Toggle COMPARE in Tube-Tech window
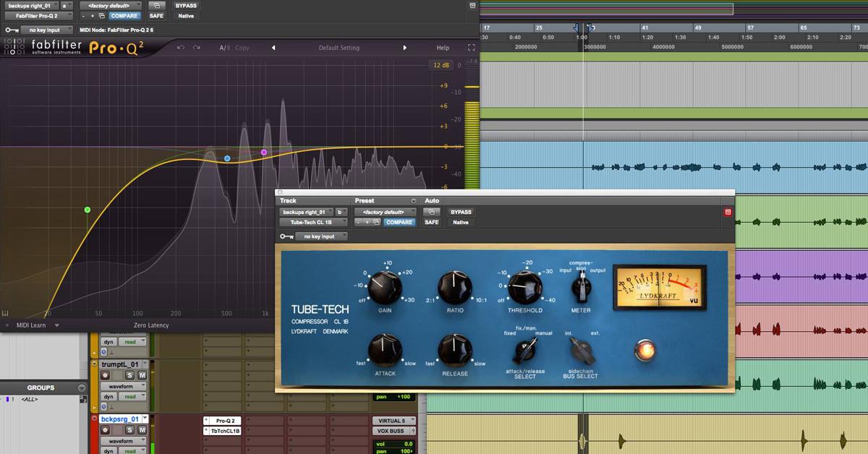Screen dimensions: 868x454 [x=399, y=223]
